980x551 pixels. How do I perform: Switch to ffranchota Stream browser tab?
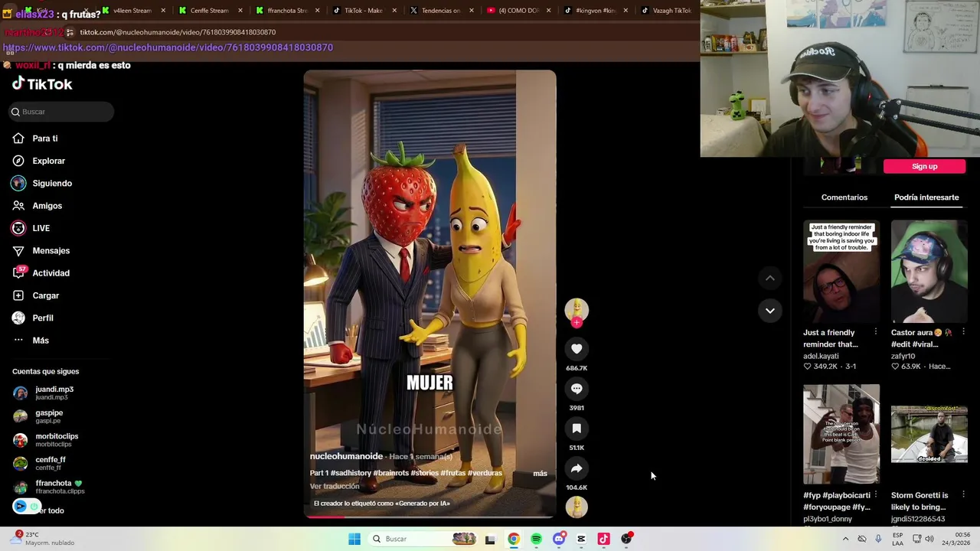point(287,11)
